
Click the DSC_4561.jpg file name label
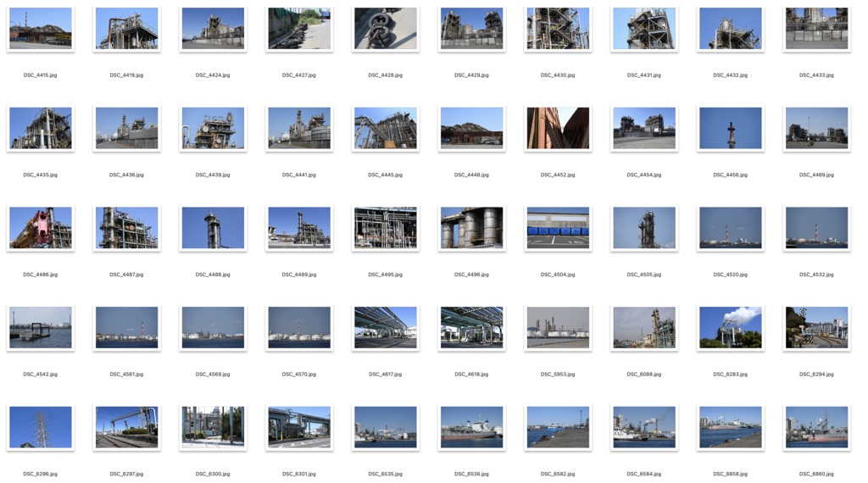(127, 375)
